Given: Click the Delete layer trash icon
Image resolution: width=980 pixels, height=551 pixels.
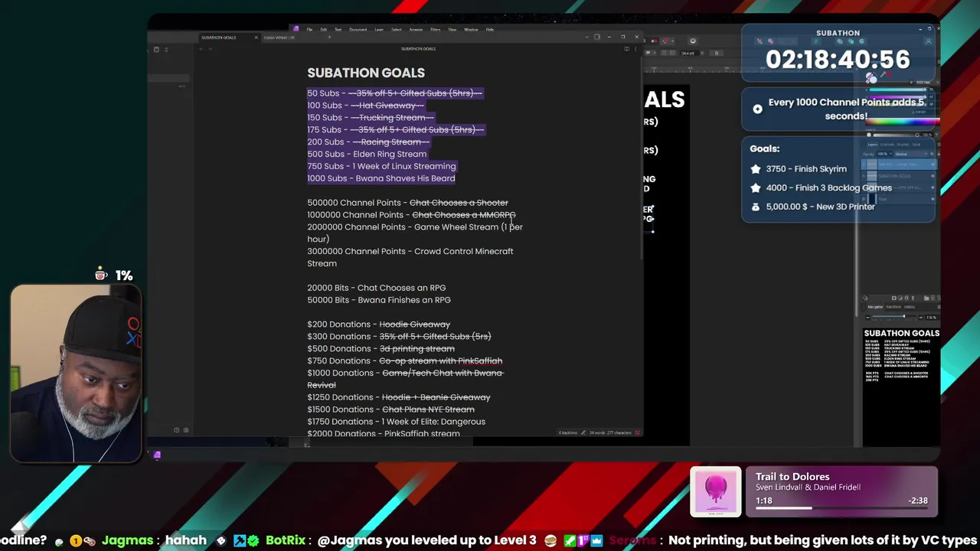Looking at the screenshot, I should click(939, 298).
